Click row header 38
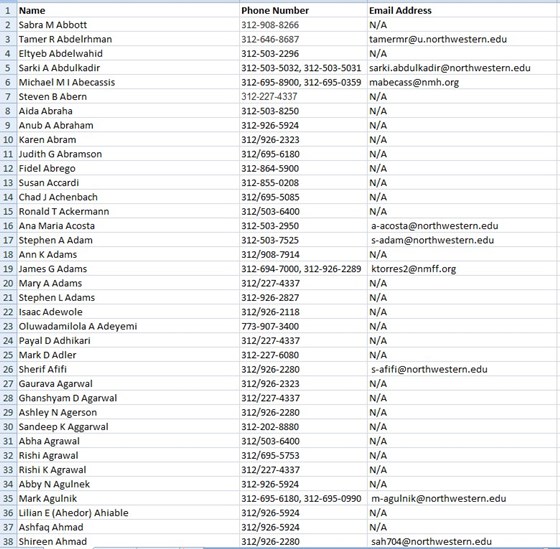560x549 pixels. (x=8, y=541)
